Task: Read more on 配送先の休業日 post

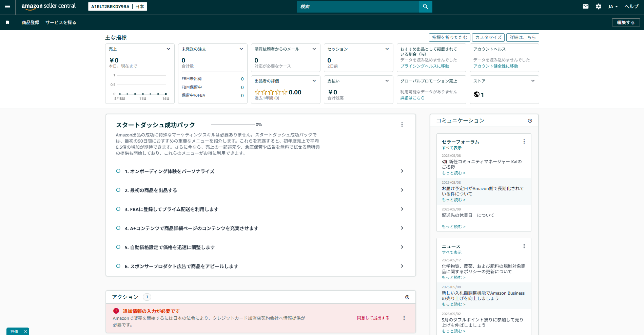Action: click(x=453, y=227)
